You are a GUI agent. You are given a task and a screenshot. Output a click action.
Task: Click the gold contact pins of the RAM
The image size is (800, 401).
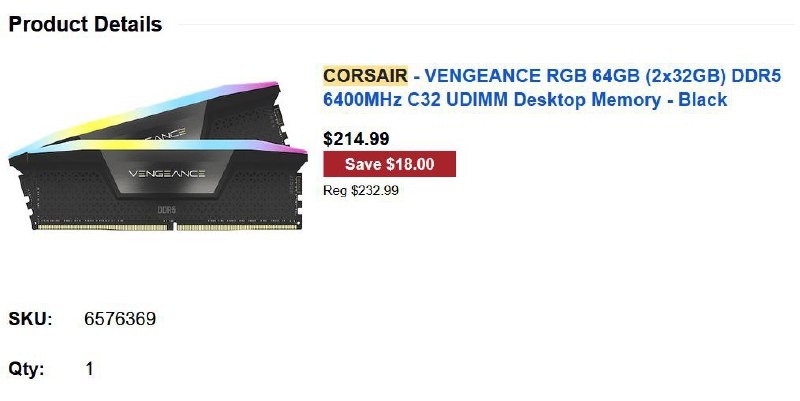coord(160,227)
